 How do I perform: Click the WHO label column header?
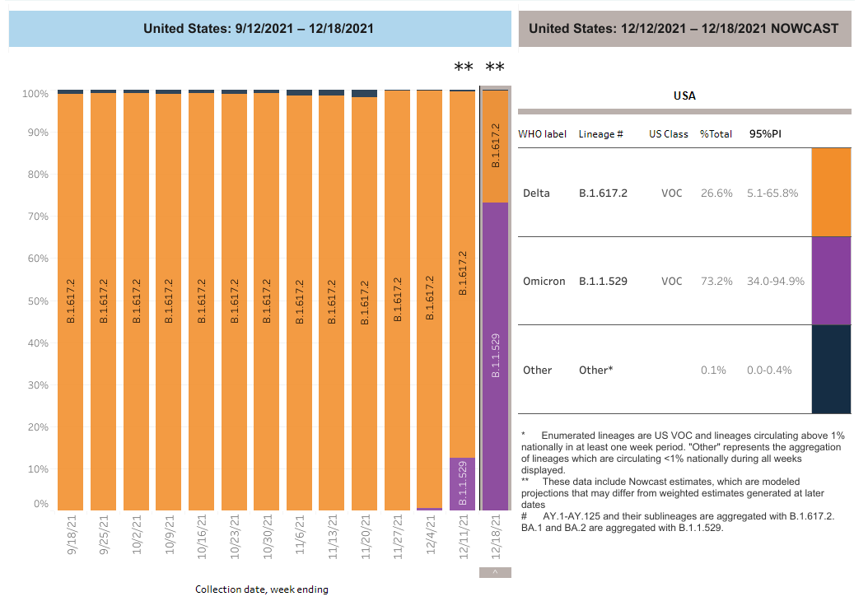(x=542, y=133)
